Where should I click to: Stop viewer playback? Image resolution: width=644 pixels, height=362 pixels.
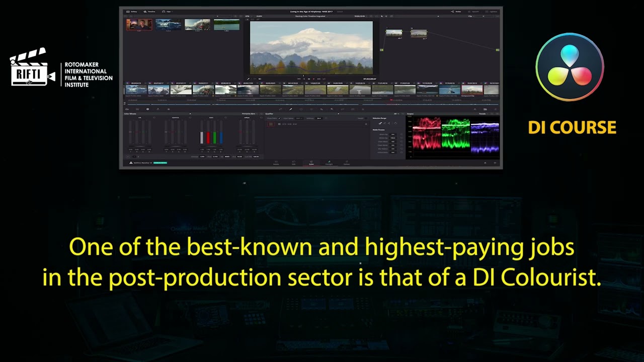click(309, 79)
